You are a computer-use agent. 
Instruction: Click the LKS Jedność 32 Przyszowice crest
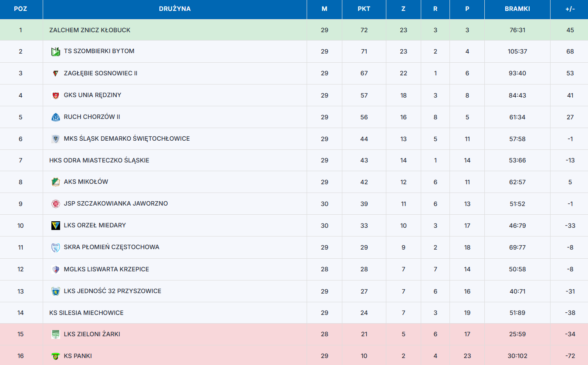pyautogui.click(x=55, y=291)
